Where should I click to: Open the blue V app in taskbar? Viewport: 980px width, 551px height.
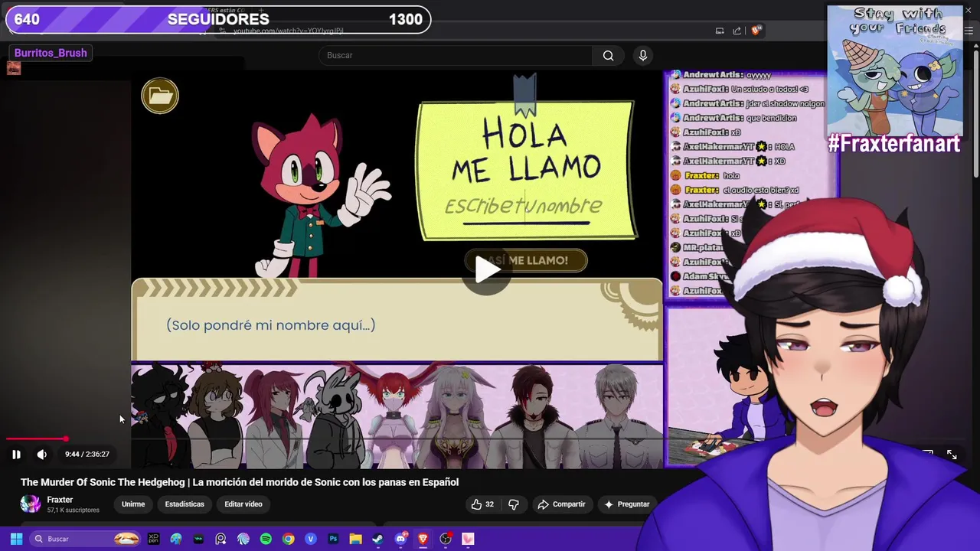tap(311, 539)
